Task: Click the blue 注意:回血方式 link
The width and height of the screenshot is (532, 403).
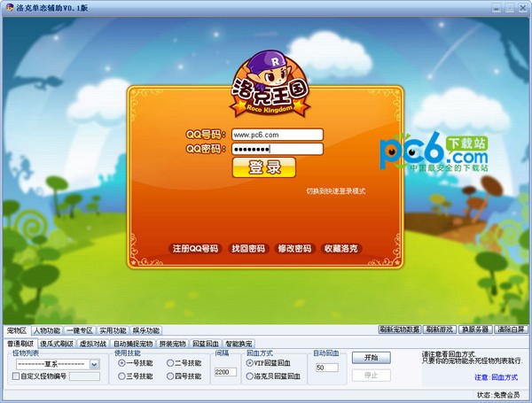Action: 496,377
